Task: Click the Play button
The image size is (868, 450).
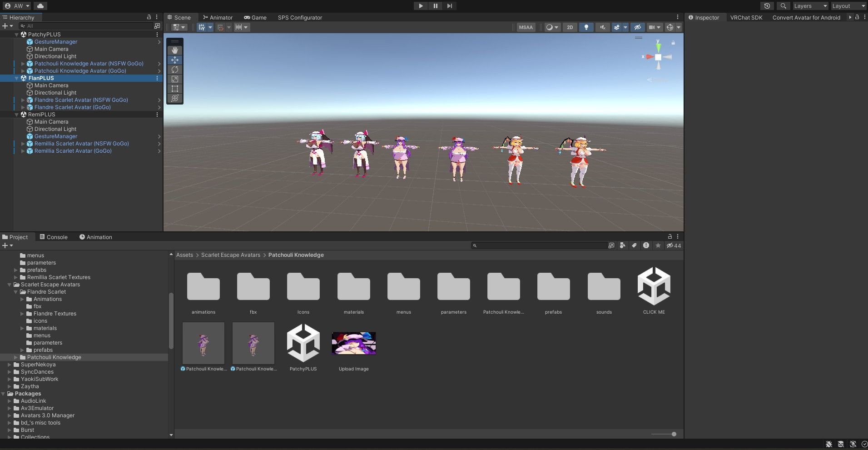Action: (x=421, y=6)
